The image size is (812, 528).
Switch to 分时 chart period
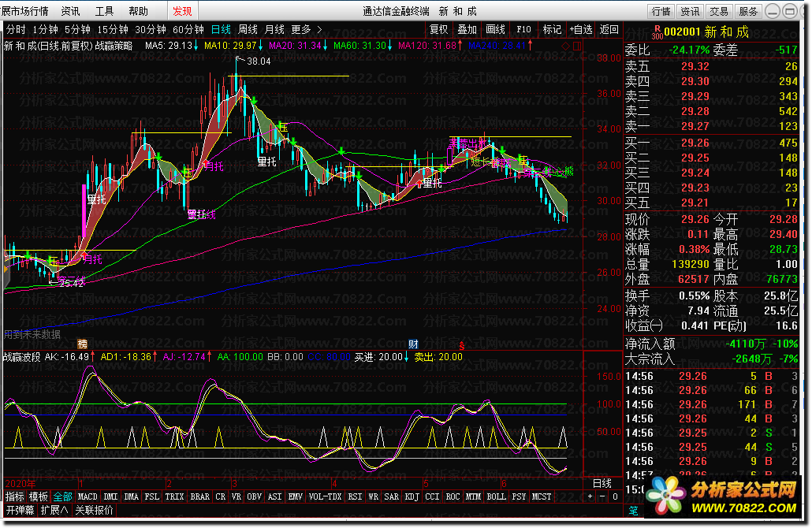pos(16,29)
